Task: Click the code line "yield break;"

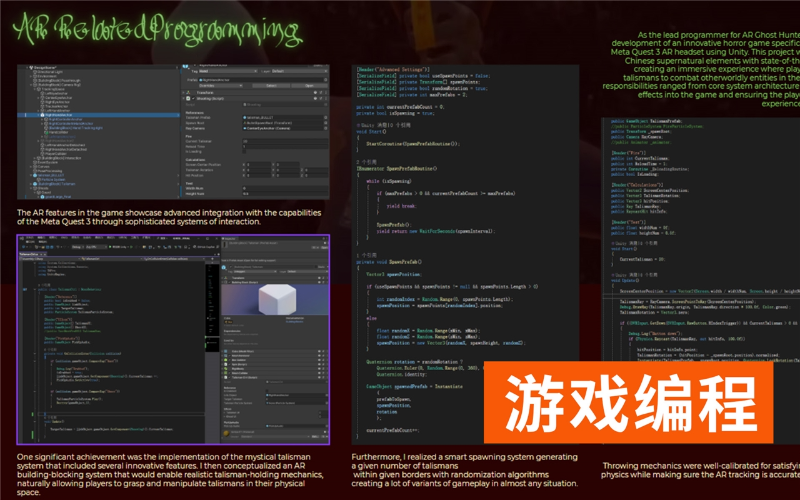Action: 401,206
